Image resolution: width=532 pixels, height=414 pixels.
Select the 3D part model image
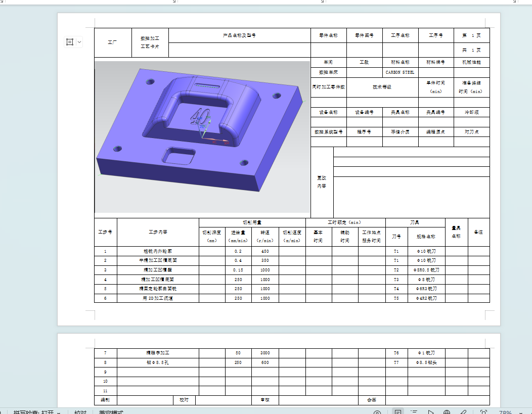point(203,137)
